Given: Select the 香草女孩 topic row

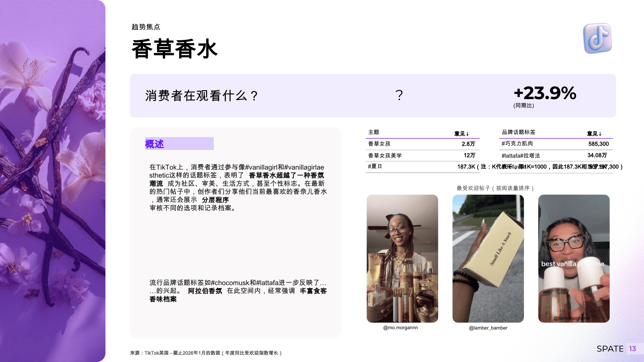Looking at the screenshot, I should (x=379, y=144).
